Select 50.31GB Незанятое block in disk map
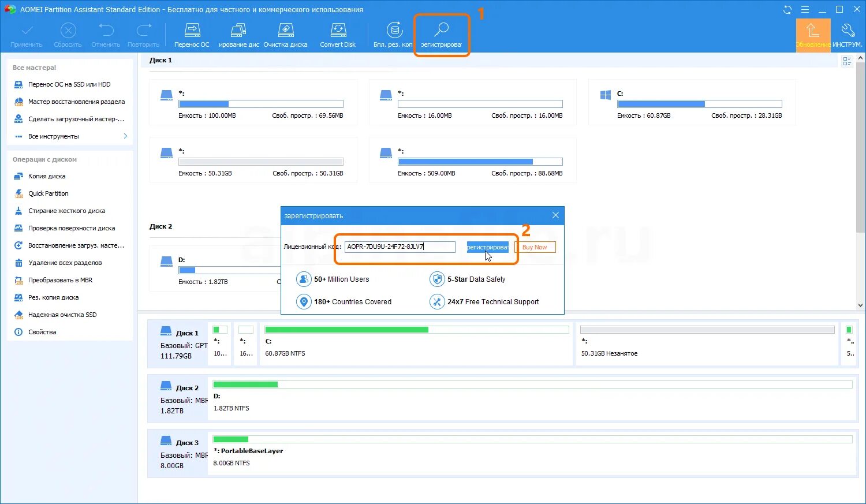This screenshot has height=504, width=866. point(707,344)
